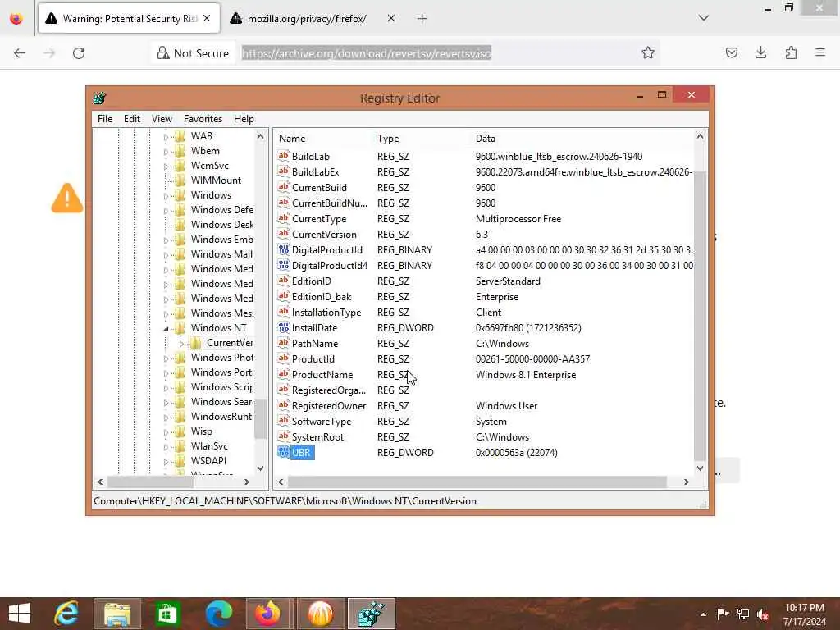840x630 pixels.
Task: Click the tree pane horizontal scrollbar
Action: [x=150, y=482]
